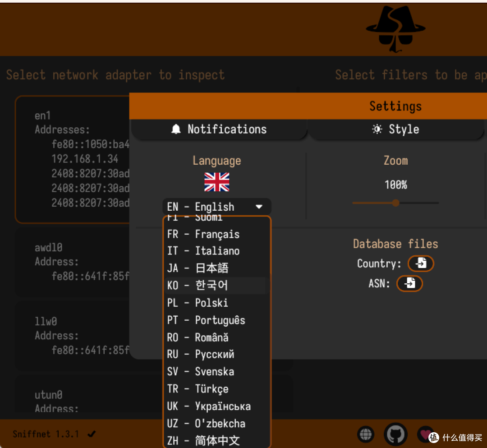Click the heart sponsor icon

pos(425,434)
